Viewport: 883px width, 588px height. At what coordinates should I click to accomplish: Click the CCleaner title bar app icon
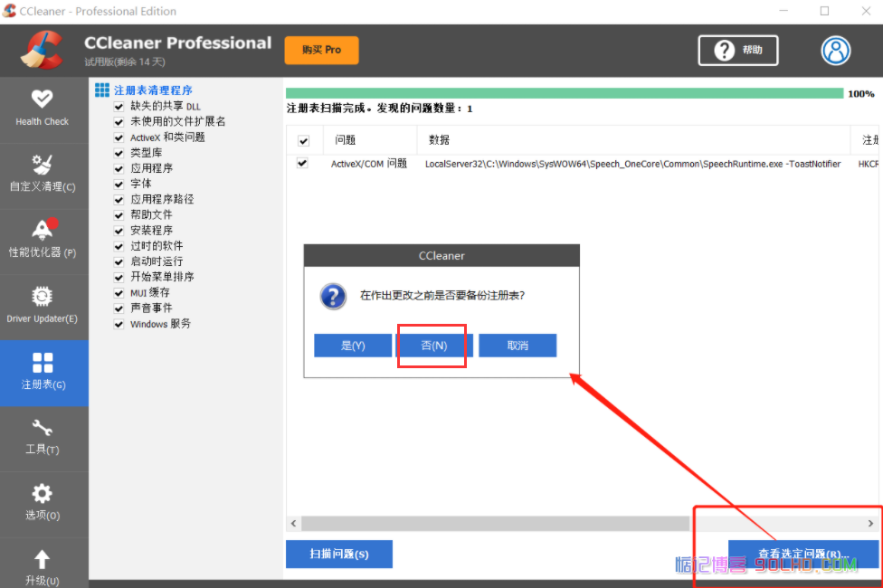tap(9, 11)
